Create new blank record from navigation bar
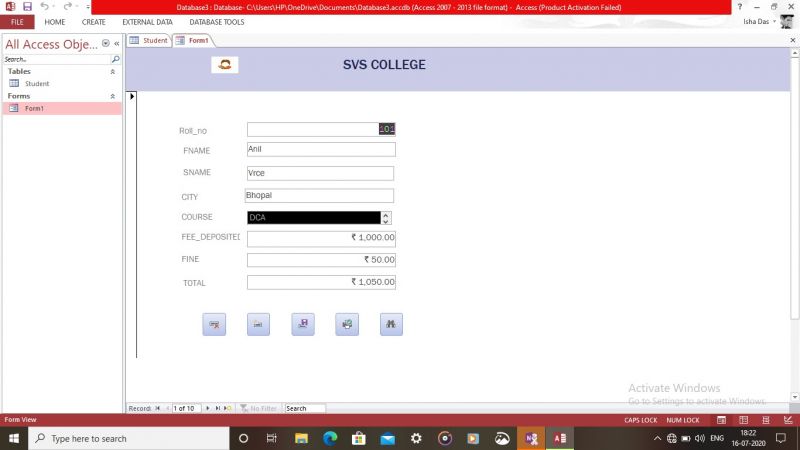This screenshot has height=450, width=800. tap(229, 408)
